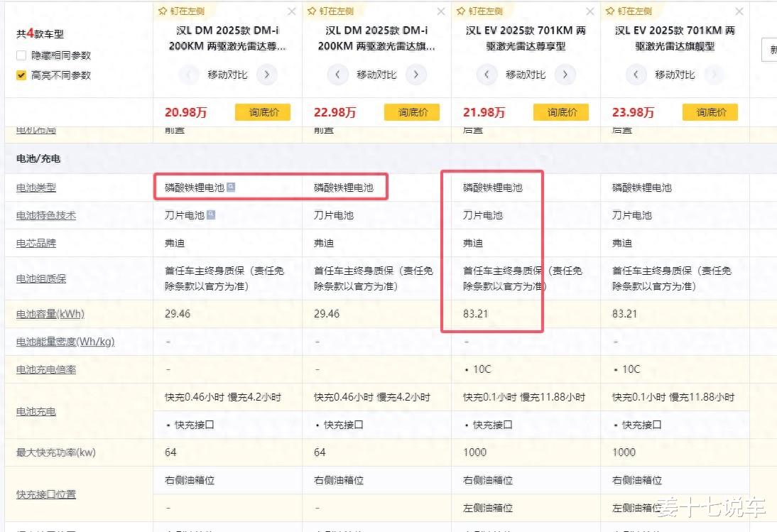This screenshot has width=777, height=532.
Task: Move the 23.98万 model column left
Action: pyautogui.click(x=636, y=75)
